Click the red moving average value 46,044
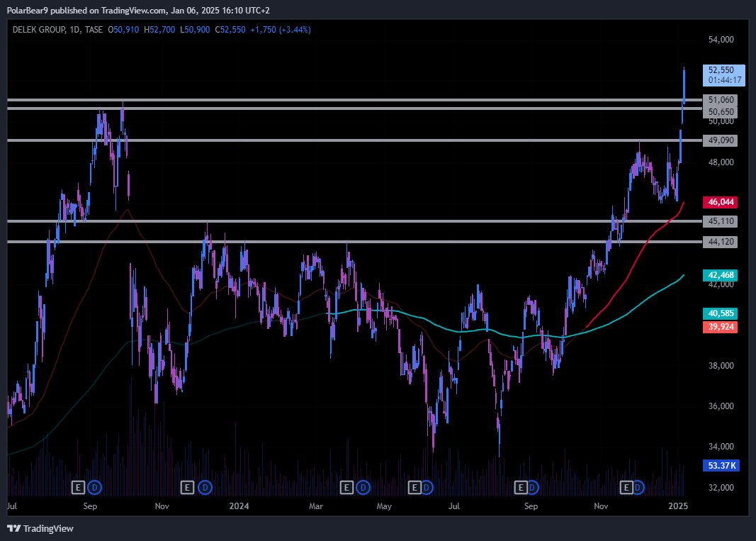The width and height of the screenshot is (756, 541). 721,202
